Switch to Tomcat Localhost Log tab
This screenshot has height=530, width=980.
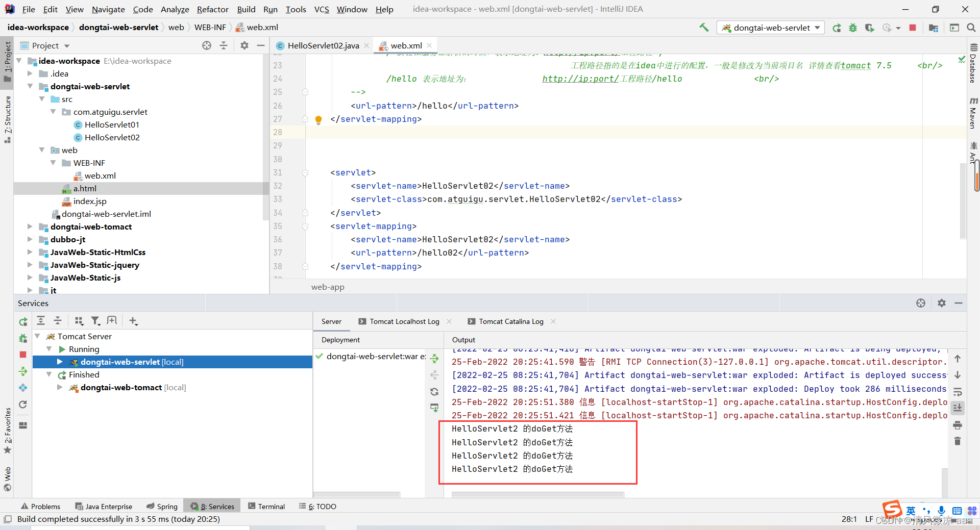[404, 321]
